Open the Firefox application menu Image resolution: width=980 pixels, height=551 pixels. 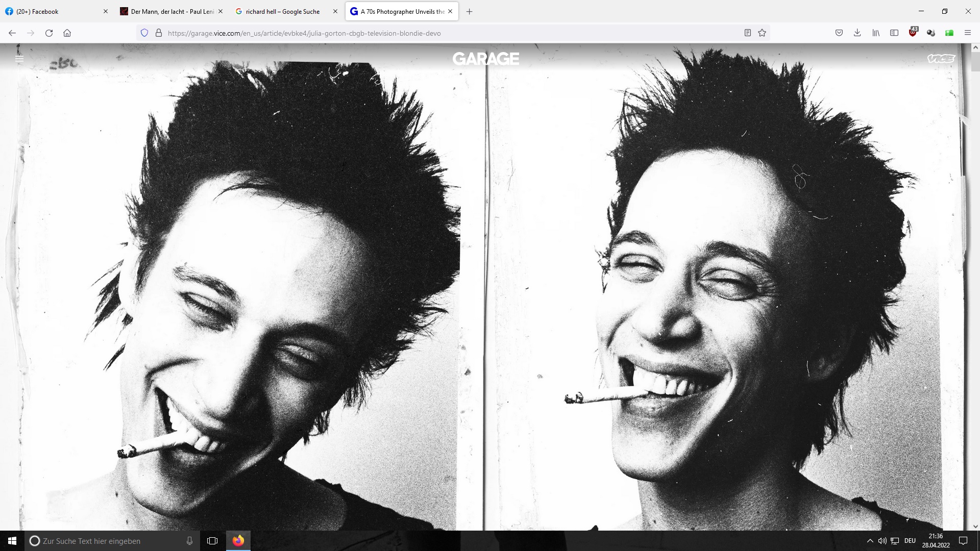click(968, 33)
